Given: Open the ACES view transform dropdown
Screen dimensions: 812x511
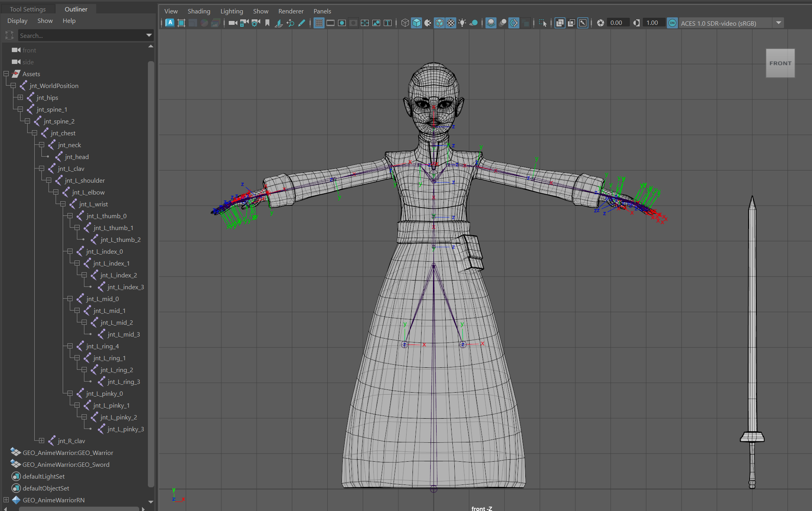Looking at the screenshot, I should coord(778,23).
